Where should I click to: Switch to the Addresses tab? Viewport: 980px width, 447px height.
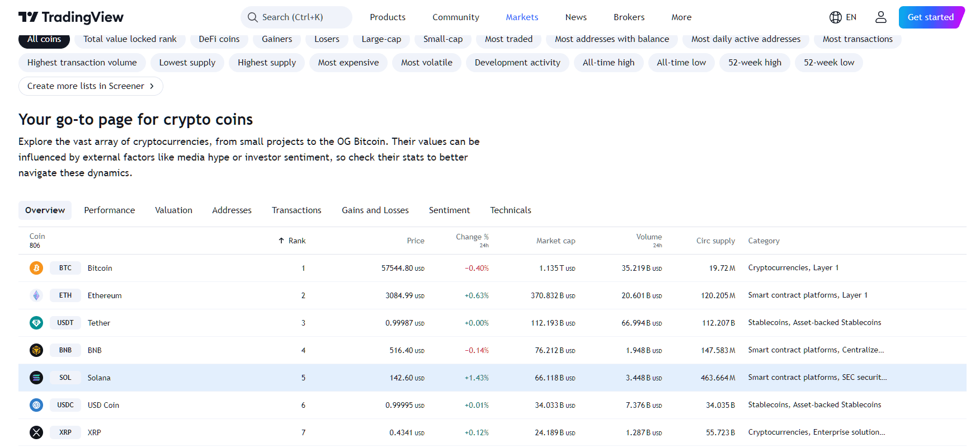pos(232,210)
